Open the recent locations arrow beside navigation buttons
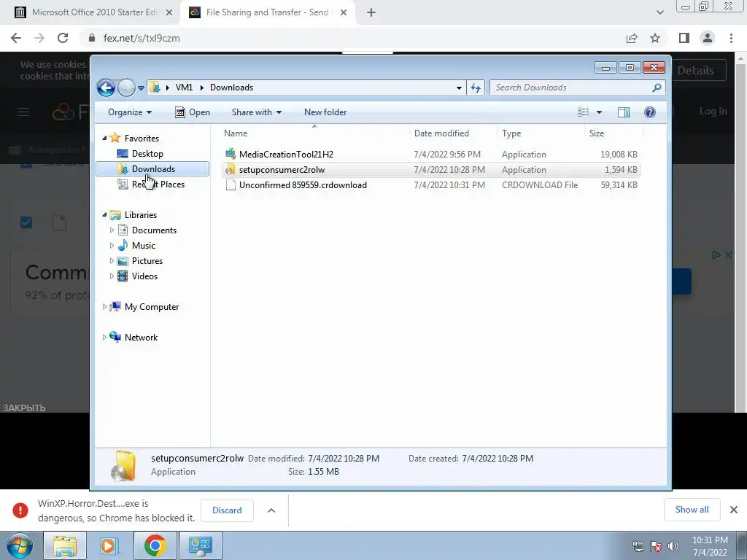Viewport: 747px width, 560px height. 141,88
